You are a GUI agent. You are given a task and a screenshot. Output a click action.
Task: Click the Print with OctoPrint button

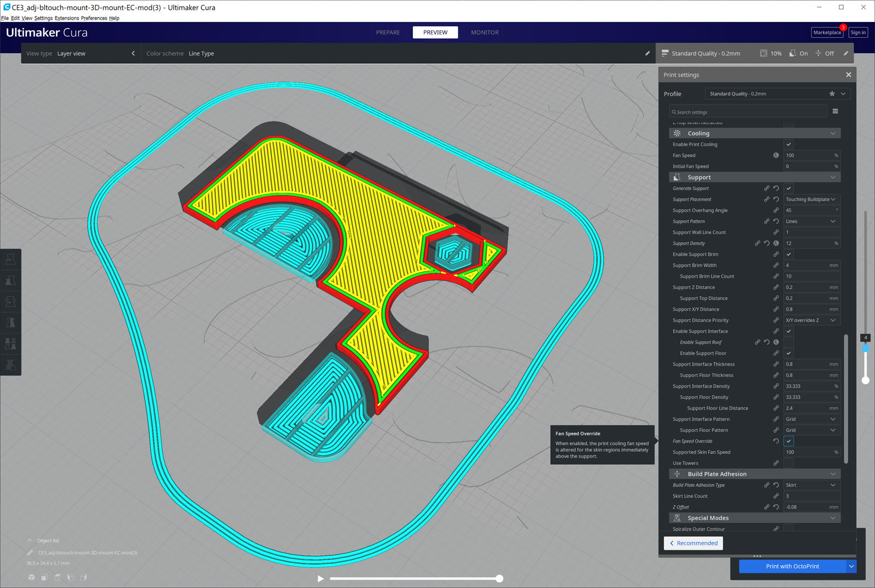pos(792,566)
